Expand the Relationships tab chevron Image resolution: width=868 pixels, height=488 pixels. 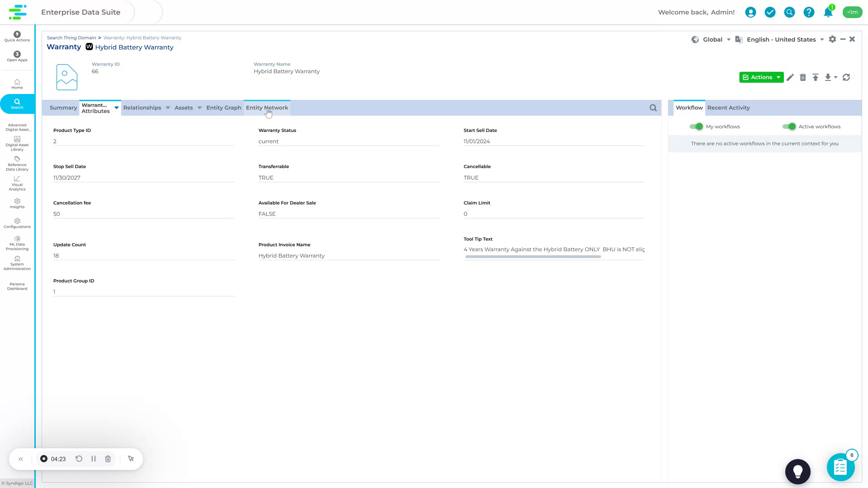(x=168, y=108)
